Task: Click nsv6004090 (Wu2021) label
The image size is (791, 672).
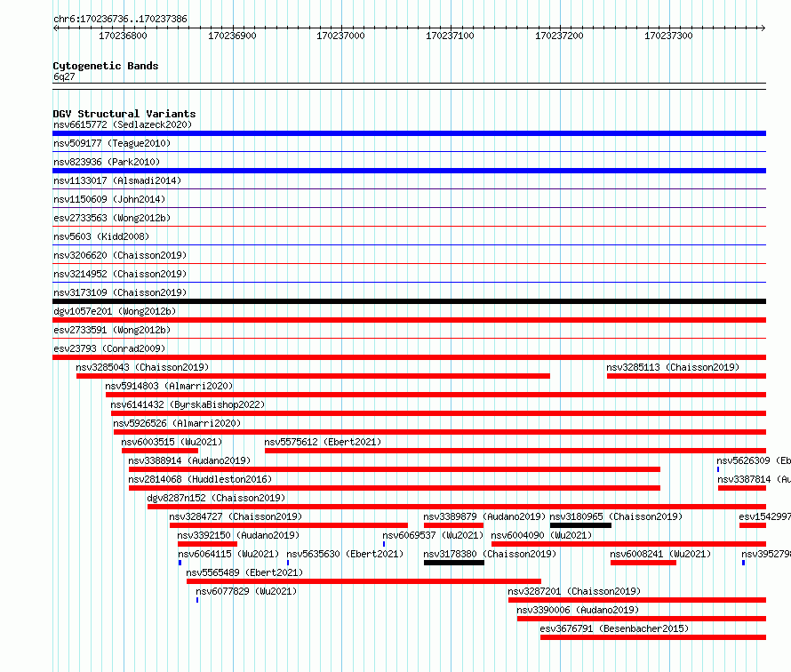Action: 541,535
